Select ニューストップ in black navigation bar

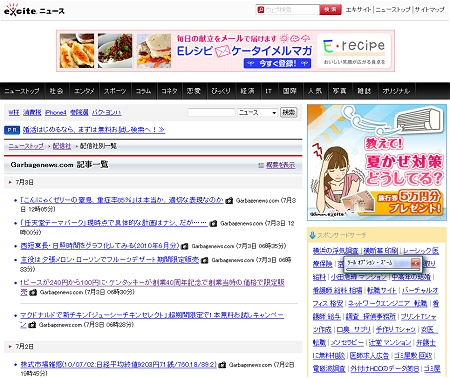click(22, 91)
